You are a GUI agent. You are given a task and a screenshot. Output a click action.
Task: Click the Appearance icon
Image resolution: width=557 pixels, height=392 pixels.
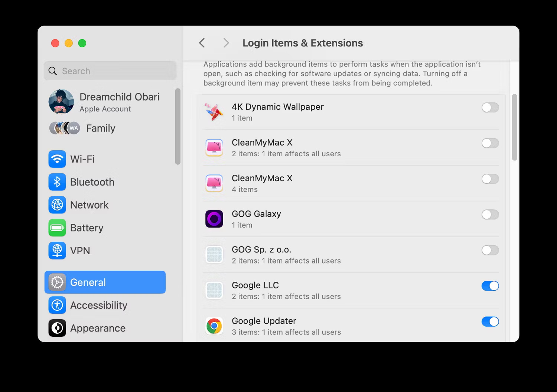[x=57, y=328]
